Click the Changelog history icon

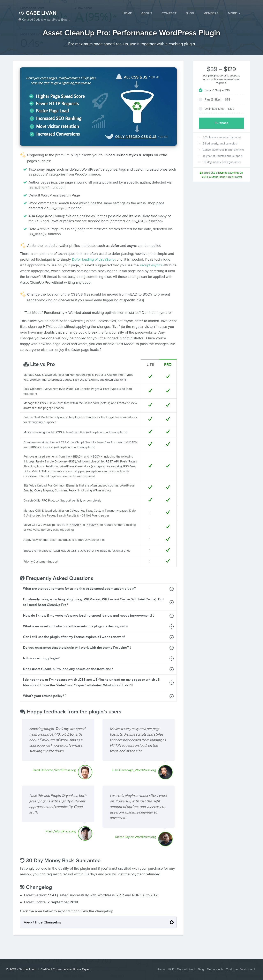22,887
